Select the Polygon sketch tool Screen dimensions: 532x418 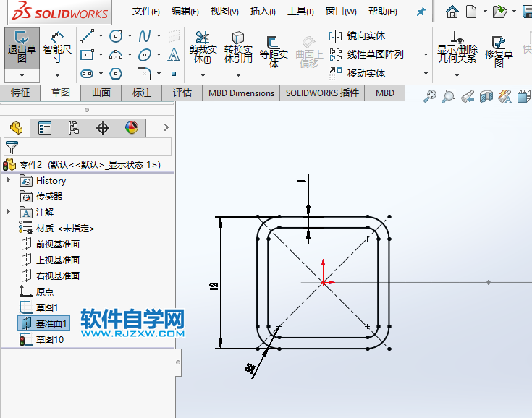(116, 74)
